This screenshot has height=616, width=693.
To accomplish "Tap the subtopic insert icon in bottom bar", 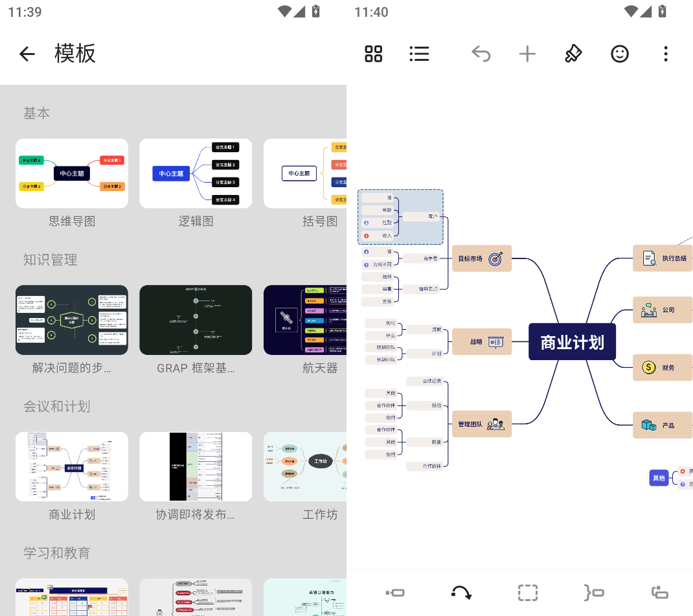I will (x=660, y=593).
